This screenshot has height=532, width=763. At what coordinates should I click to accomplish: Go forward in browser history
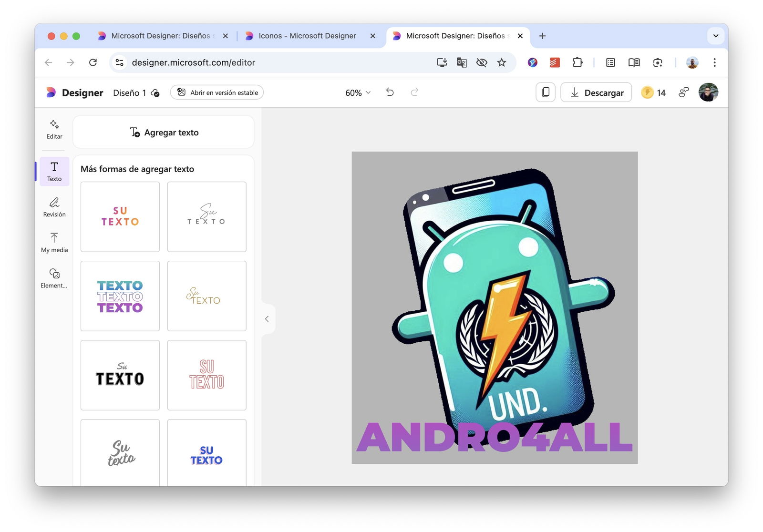(x=71, y=62)
